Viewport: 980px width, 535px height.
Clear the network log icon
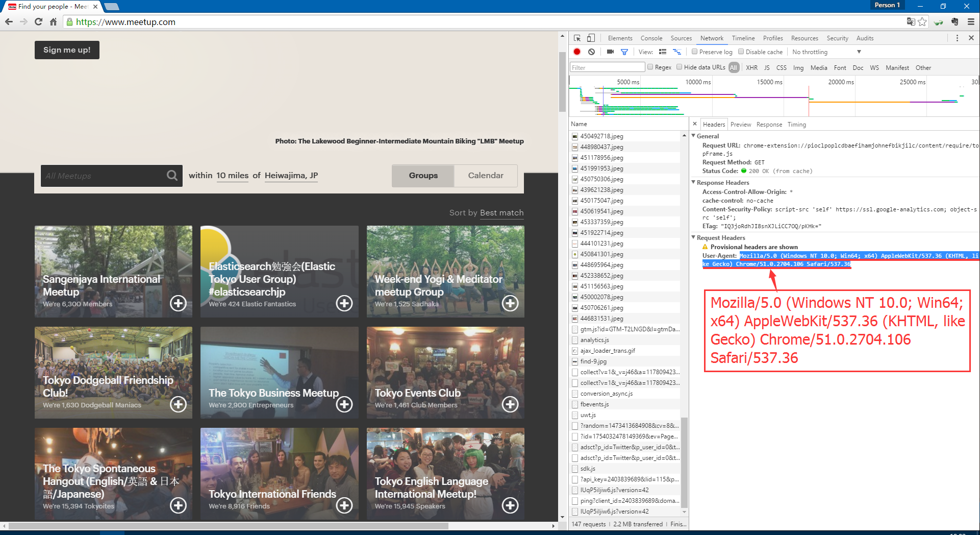tap(591, 52)
